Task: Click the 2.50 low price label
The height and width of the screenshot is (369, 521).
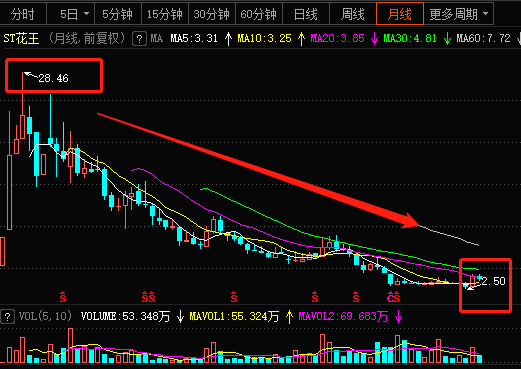Action: (x=494, y=281)
